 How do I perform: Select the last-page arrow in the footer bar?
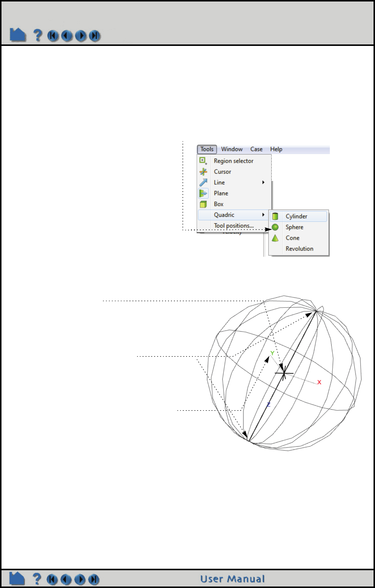coord(94,580)
